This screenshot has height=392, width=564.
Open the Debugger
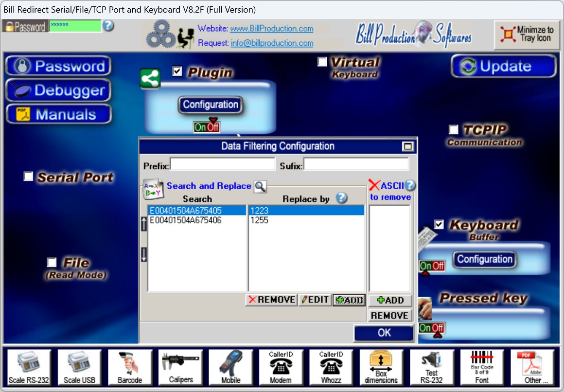click(58, 90)
